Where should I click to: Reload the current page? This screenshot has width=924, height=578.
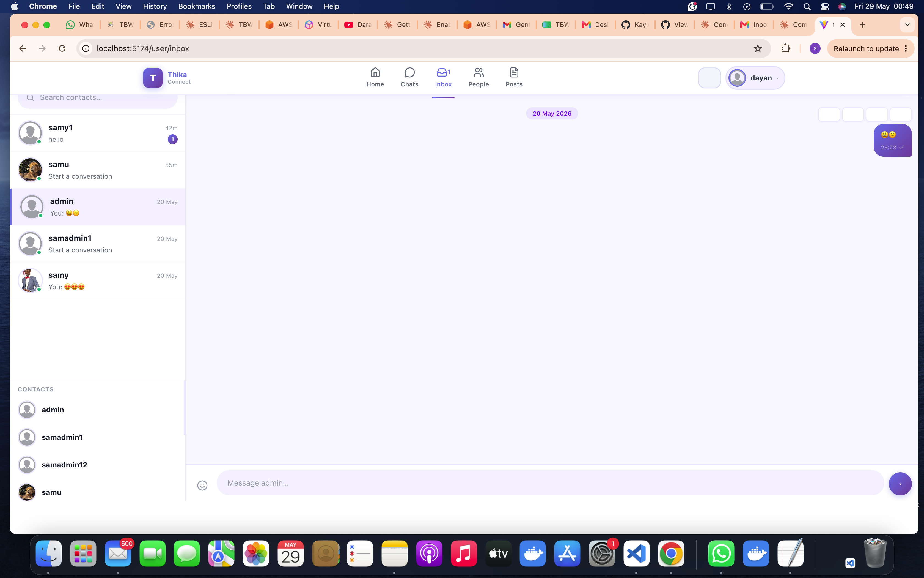tap(62, 48)
